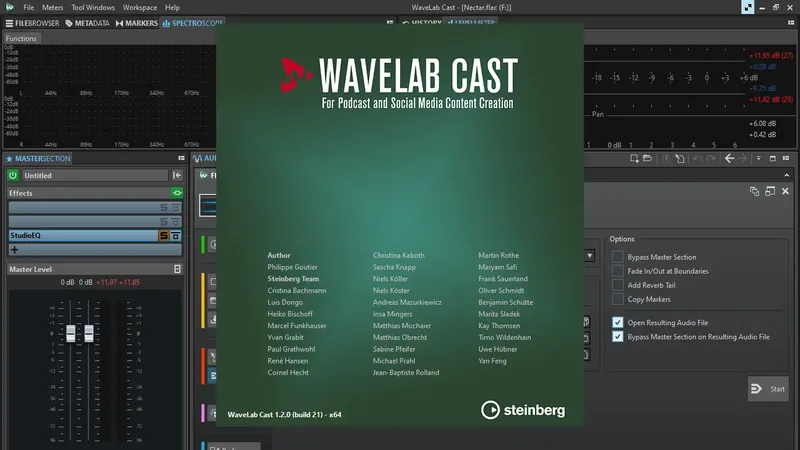Image resolution: width=800 pixels, height=450 pixels.
Task: Click the +6.08 dB level reading
Action: click(762, 123)
